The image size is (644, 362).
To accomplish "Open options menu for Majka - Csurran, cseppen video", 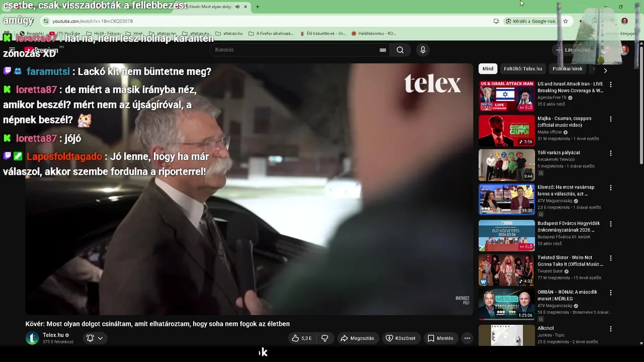I will 611,119.
